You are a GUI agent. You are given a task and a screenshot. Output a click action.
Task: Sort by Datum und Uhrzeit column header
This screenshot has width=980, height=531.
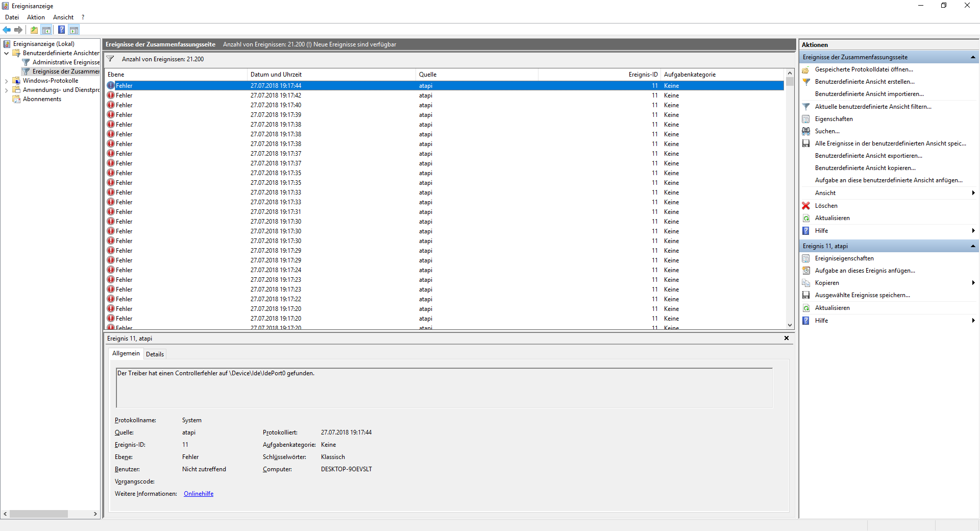332,75
